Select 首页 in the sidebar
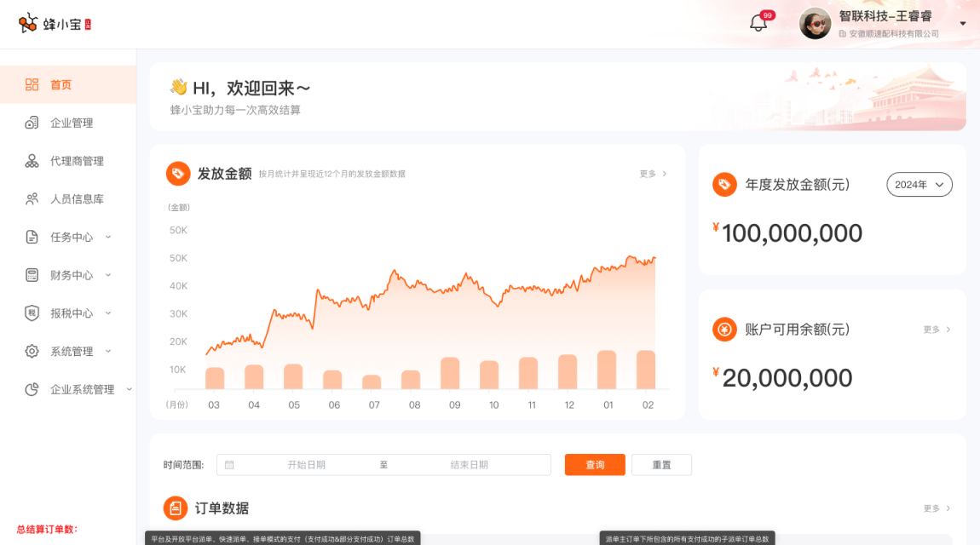Screen dimensions: 980x545 click(x=61, y=84)
